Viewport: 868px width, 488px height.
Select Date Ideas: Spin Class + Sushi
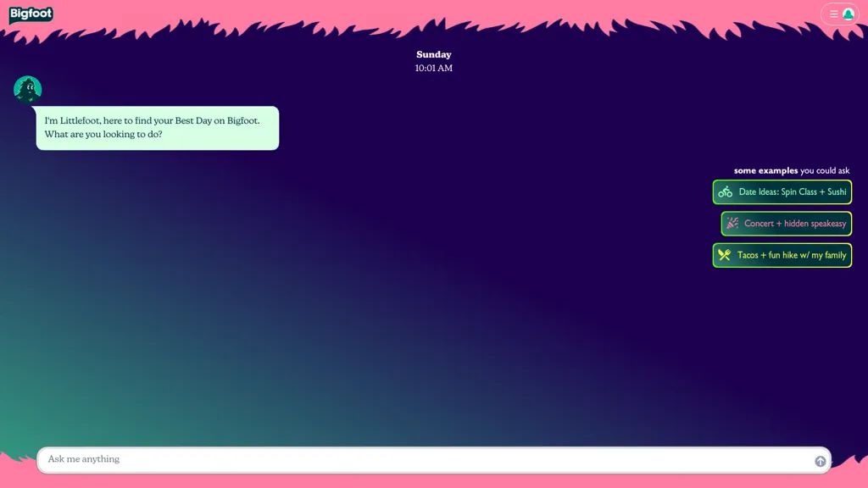click(782, 192)
